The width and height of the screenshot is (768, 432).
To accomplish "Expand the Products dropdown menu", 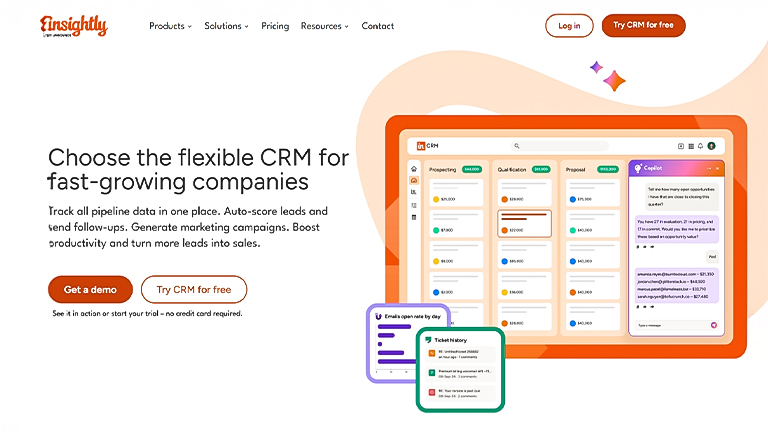I will pyautogui.click(x=170, y=26).
